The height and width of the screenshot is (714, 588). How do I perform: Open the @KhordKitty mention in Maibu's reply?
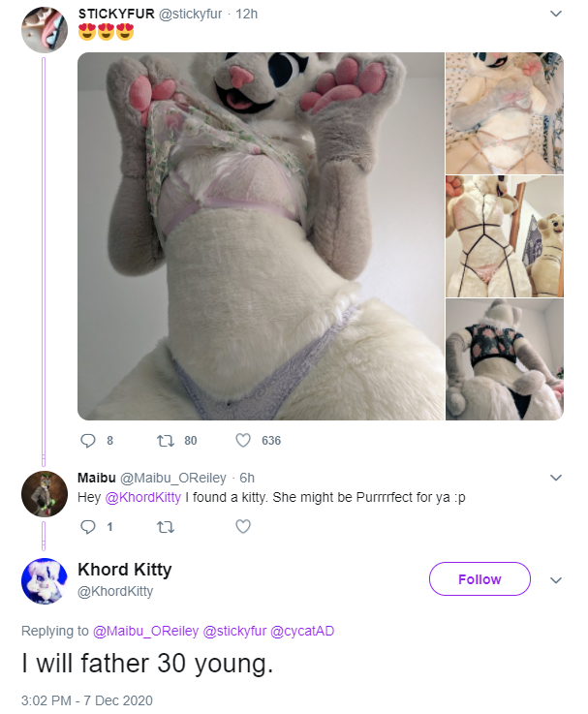tap(143, 497)
